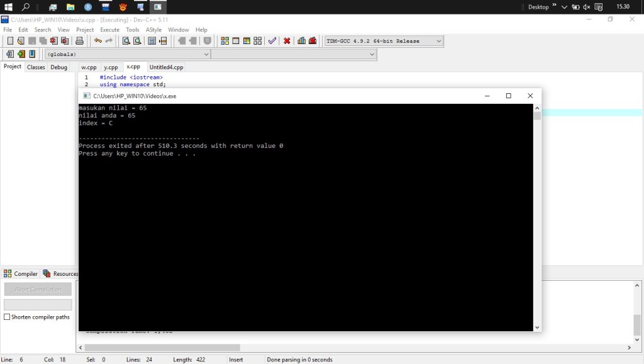Click the Print icon in toolbar
This screenshot has width=644, height=364.
[80, 41]
